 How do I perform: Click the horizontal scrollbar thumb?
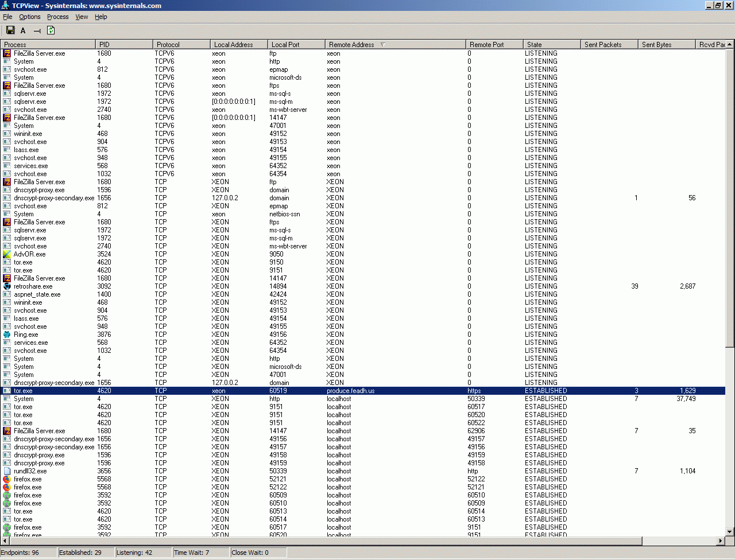[326, 541]
